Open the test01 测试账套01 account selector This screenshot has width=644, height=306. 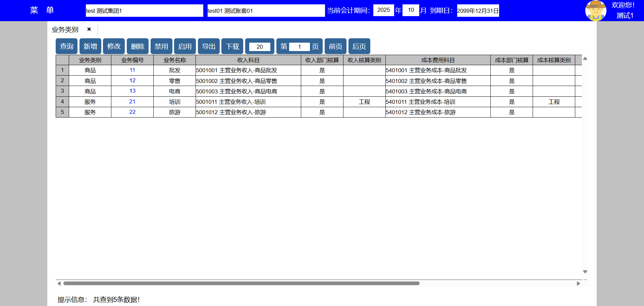tap(266, 11)
